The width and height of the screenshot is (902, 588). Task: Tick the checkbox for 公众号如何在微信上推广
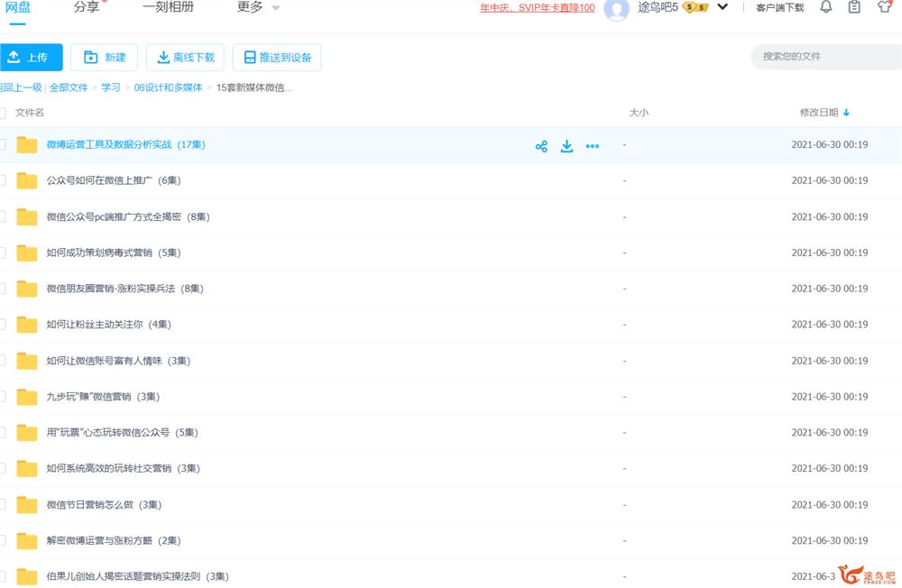point(3,180)
